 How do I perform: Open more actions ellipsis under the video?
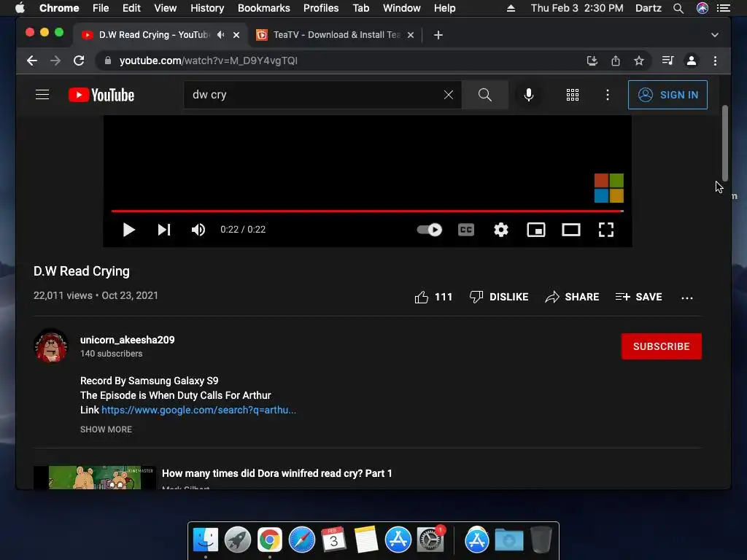(687, 298)
